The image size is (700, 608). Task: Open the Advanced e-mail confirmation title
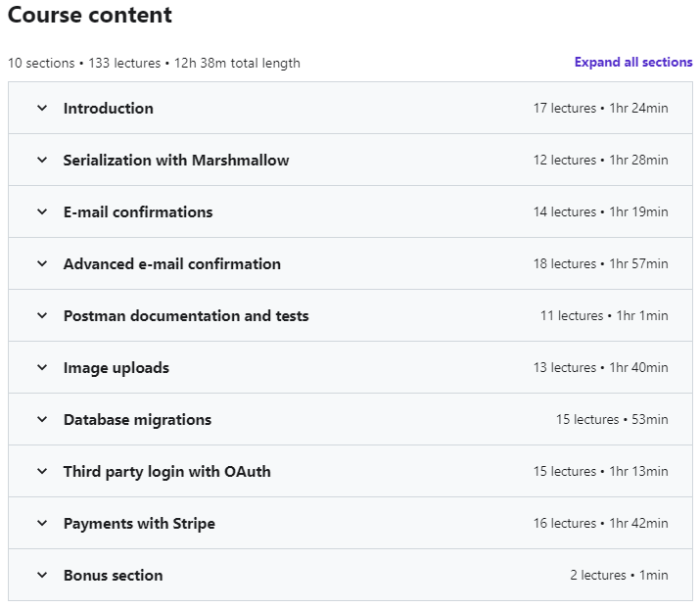tap(172, 263)
